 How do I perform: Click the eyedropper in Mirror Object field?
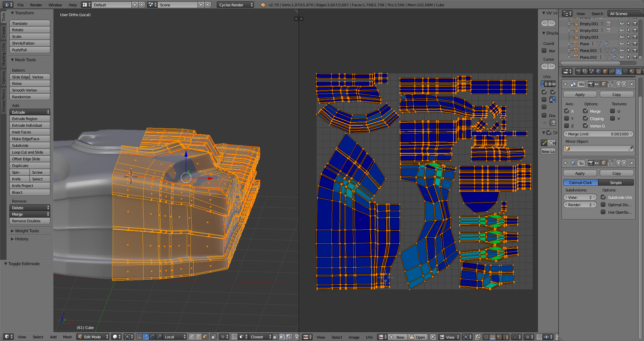click(631, 149)
